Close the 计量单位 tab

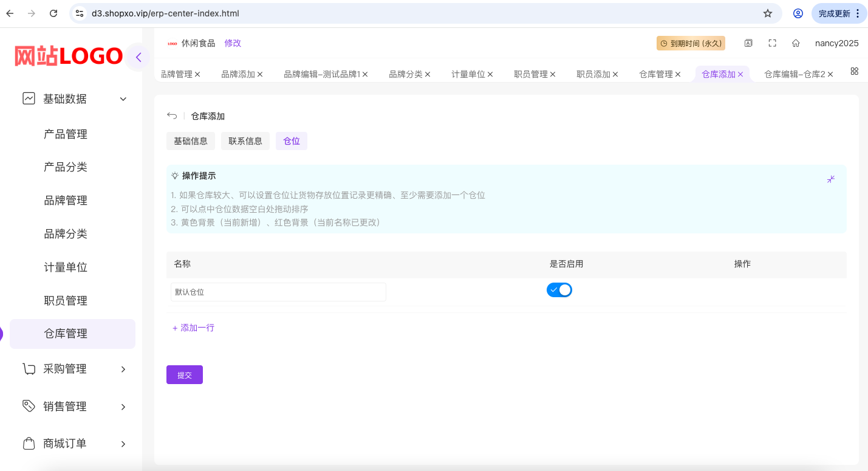click(x=490, y=74)
